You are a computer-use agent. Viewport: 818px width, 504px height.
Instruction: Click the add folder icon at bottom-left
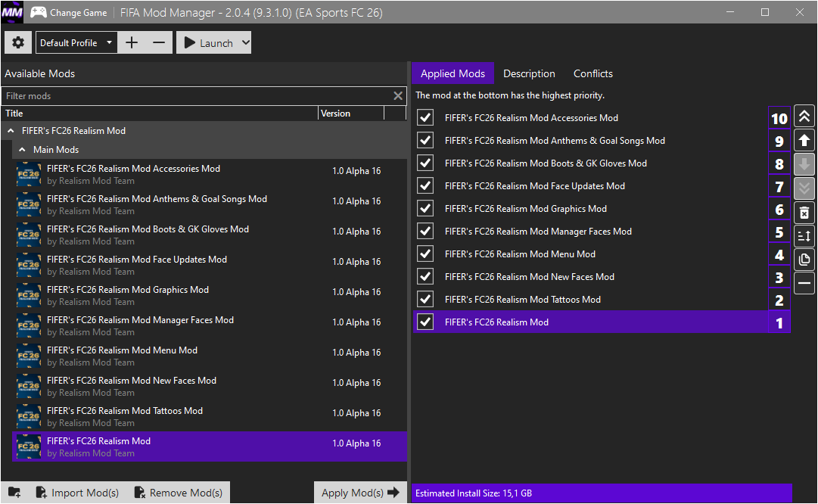(x=14, y=493)
